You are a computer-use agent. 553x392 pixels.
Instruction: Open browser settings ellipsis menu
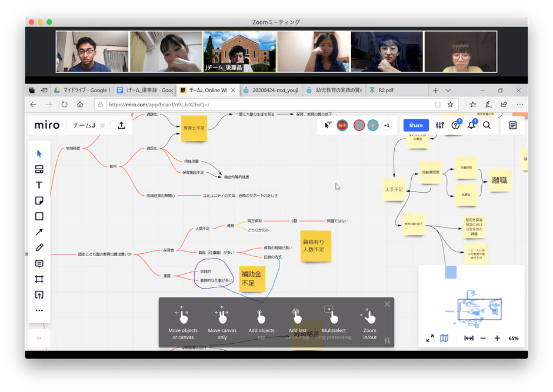(x=520, y=105)
